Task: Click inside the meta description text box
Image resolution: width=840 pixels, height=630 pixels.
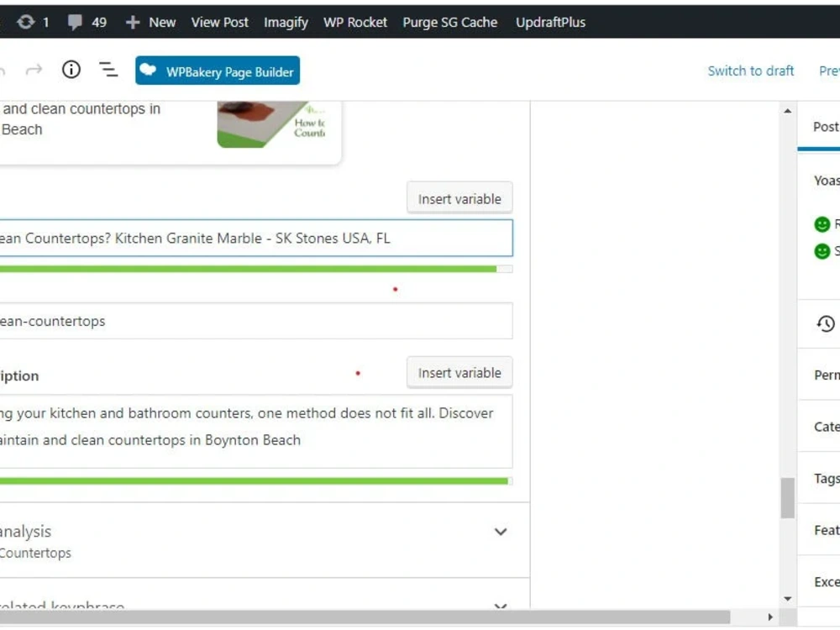Action: pyautogui.click(x=256, y=431)
